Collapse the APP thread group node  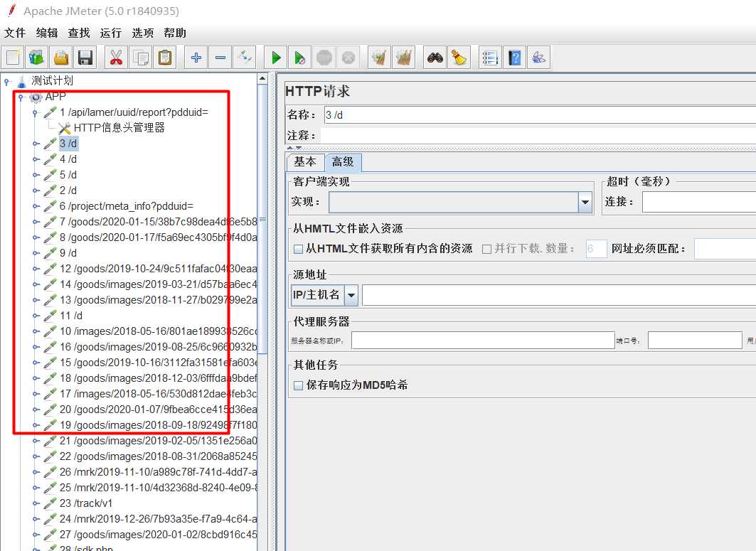pyautogui.click(x=21, y=97)
